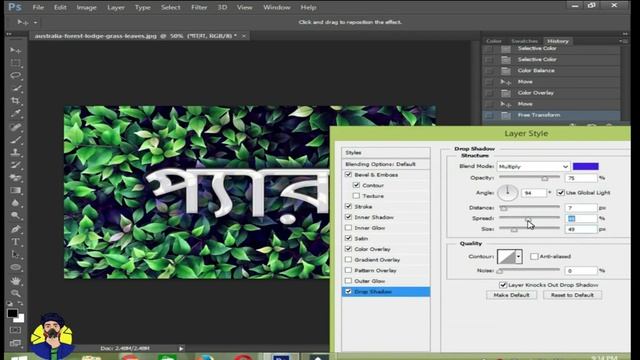Click the Noise slider
640x360 pixels.
(529, 270)
